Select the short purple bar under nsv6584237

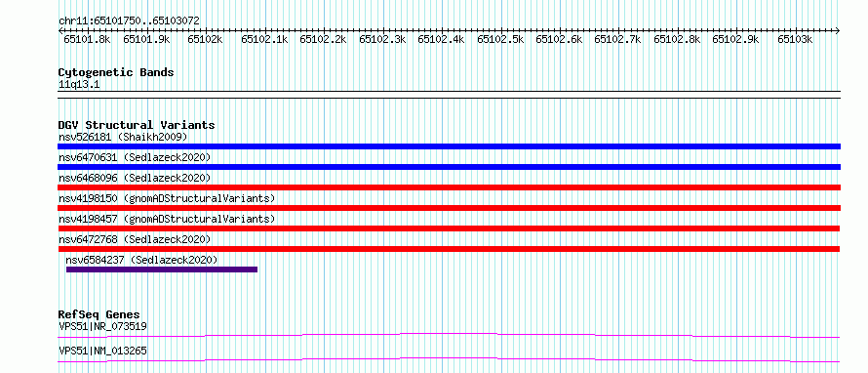click(x=162, y=269)
